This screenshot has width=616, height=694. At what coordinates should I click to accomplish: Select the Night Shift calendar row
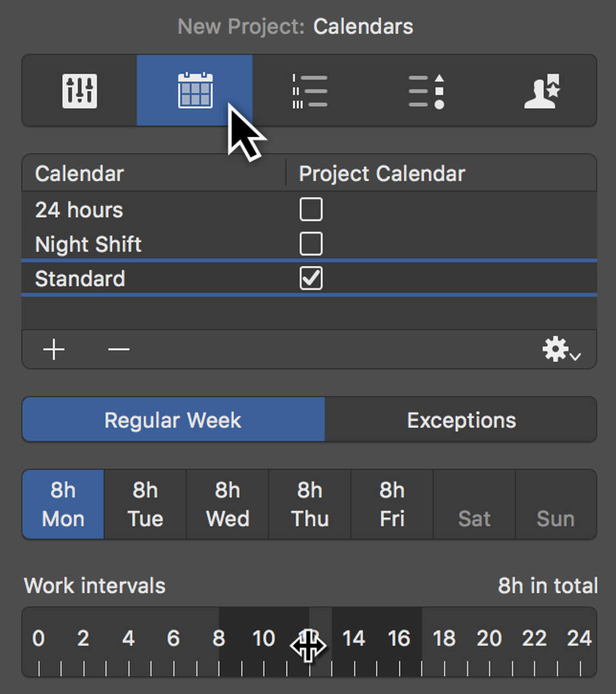pyautogui.click(x=128, y=244)
